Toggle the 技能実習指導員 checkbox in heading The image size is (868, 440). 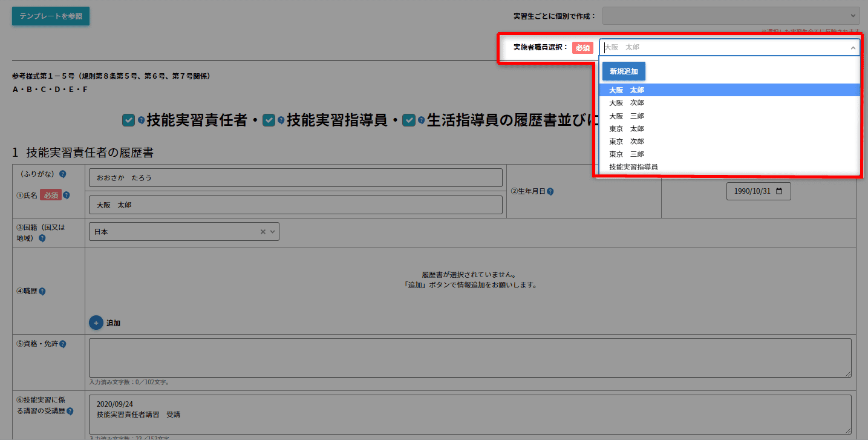click(269, 120)
